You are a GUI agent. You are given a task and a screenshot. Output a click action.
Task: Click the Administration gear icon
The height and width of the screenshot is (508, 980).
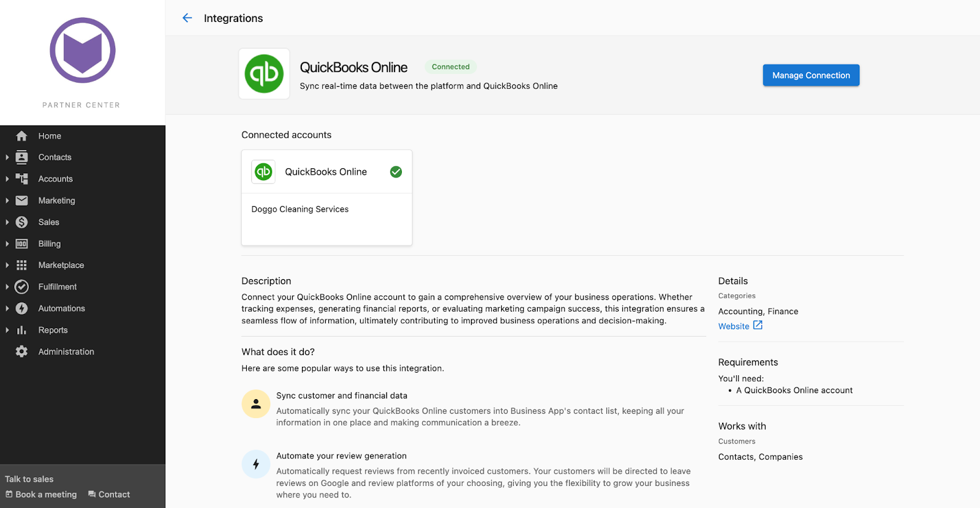(21, 351)
